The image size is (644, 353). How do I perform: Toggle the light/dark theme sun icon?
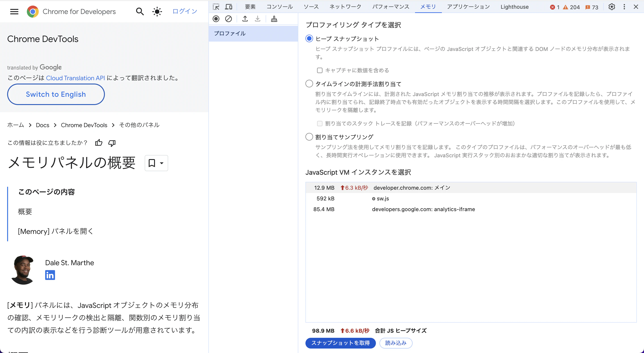157,11
